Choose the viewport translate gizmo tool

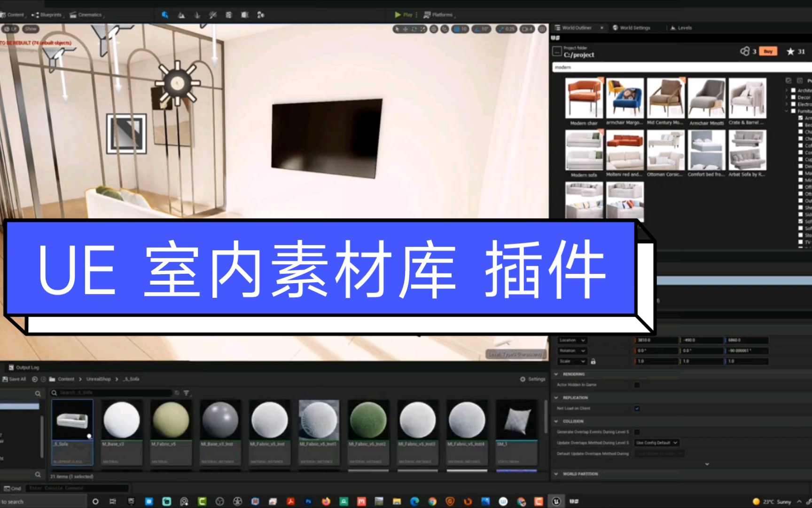point(406,29)
